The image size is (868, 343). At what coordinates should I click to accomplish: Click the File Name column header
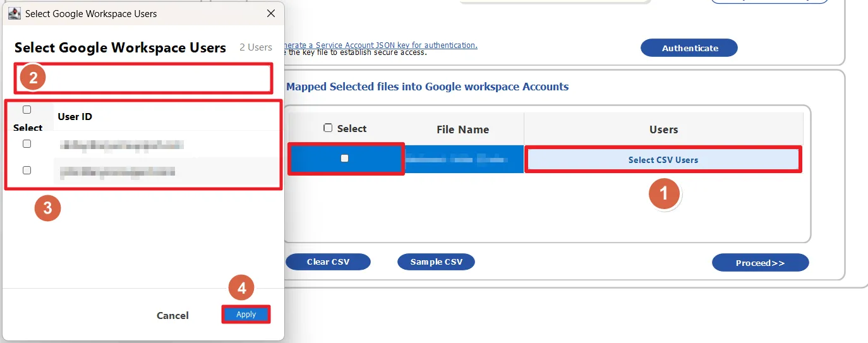tap(463, 129)
